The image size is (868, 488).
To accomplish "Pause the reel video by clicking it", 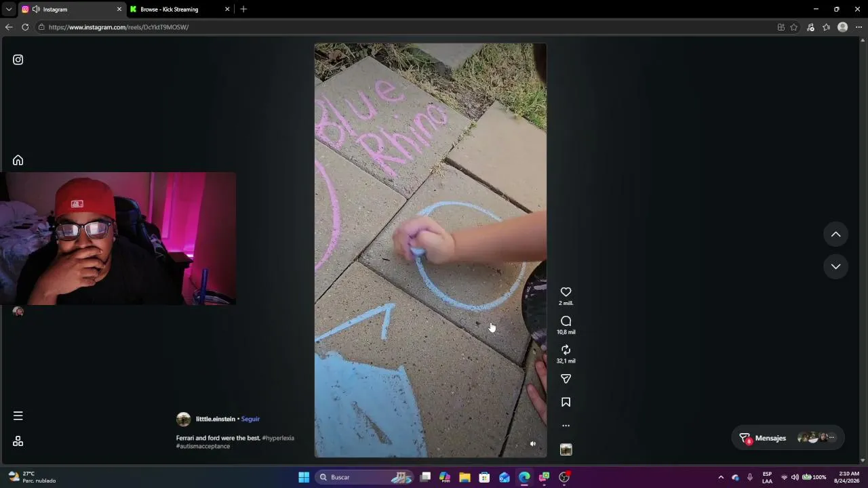I will 430,250.
